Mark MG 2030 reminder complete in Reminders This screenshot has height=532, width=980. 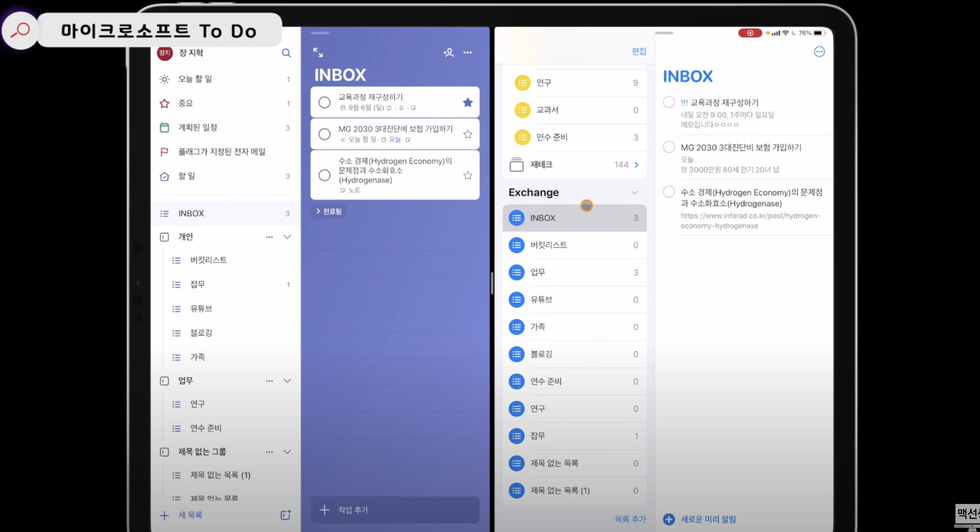pos(669,147)
